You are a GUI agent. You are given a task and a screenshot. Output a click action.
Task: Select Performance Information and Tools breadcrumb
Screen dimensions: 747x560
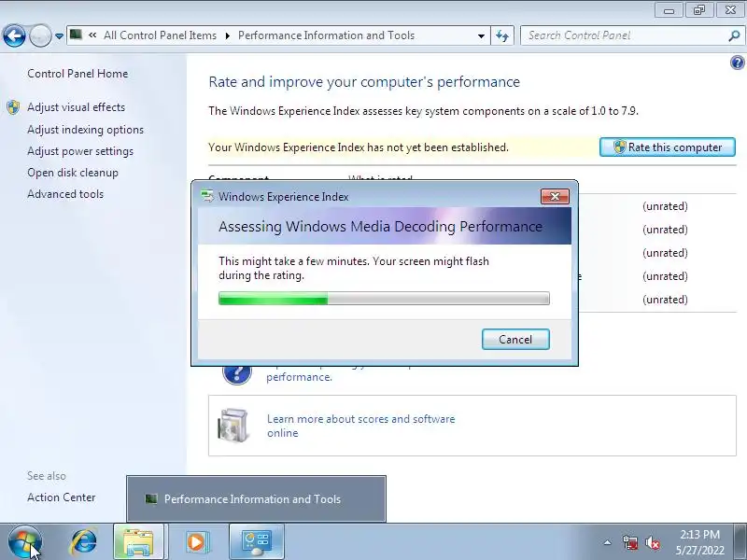click(326, 35)
